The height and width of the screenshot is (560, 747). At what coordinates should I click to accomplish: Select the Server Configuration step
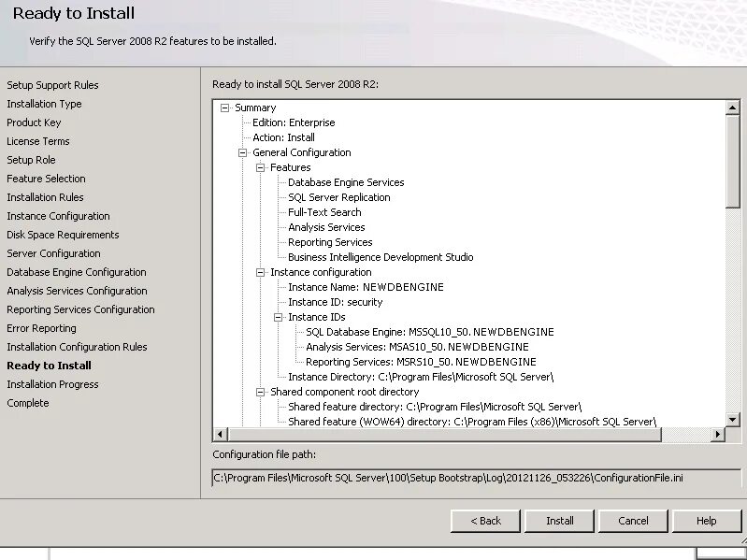tap(54, 253)
